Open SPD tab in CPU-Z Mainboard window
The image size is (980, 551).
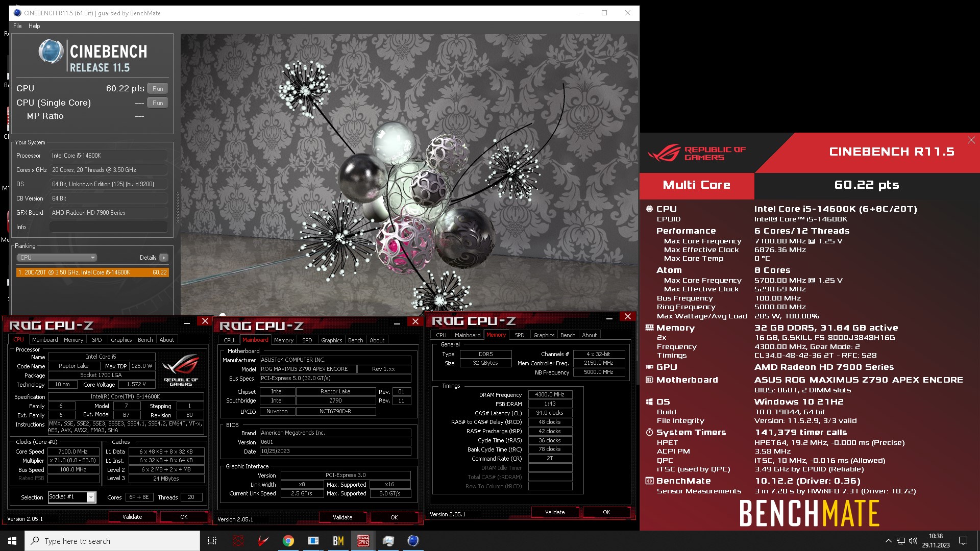pyautogui.click(x=307, y=340)
